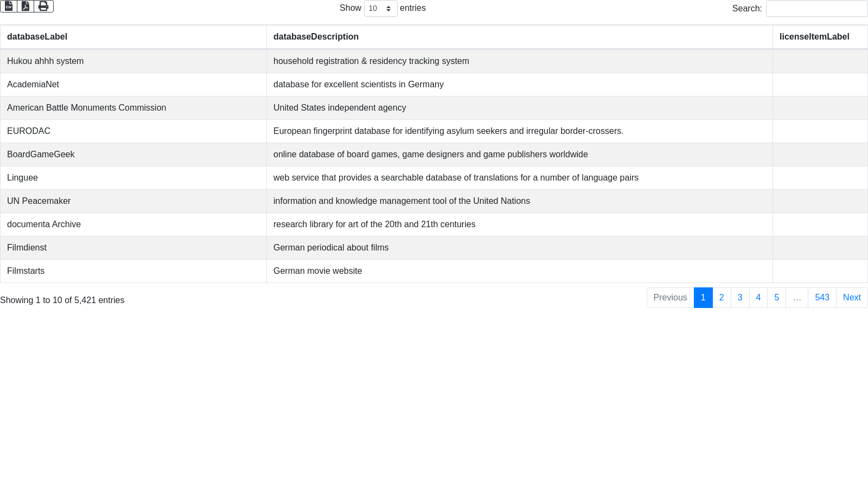The width and height of the screenshot is (868, 488).
Task: Go to pagination page 5
Action: (777, 298)
